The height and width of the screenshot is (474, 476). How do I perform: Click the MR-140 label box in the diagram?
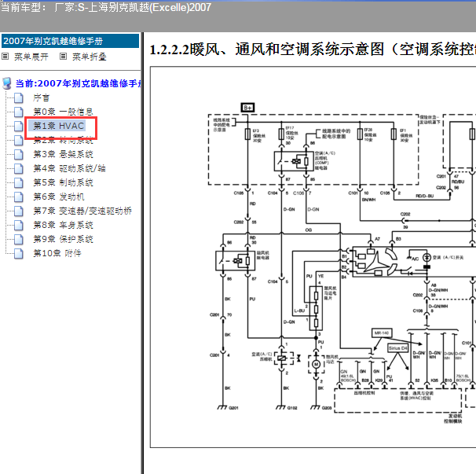(x=382, y=333)
